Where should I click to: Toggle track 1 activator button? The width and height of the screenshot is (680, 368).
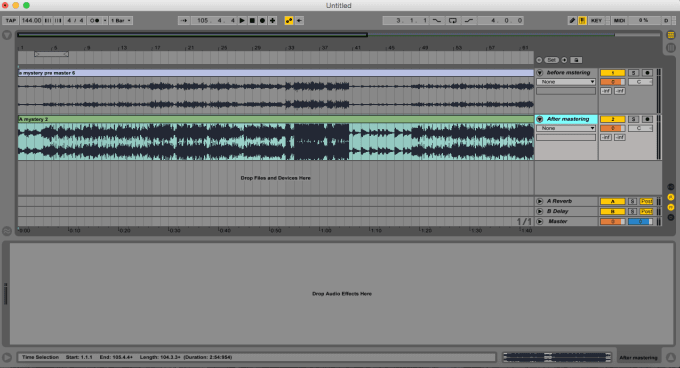pos(612,73)
